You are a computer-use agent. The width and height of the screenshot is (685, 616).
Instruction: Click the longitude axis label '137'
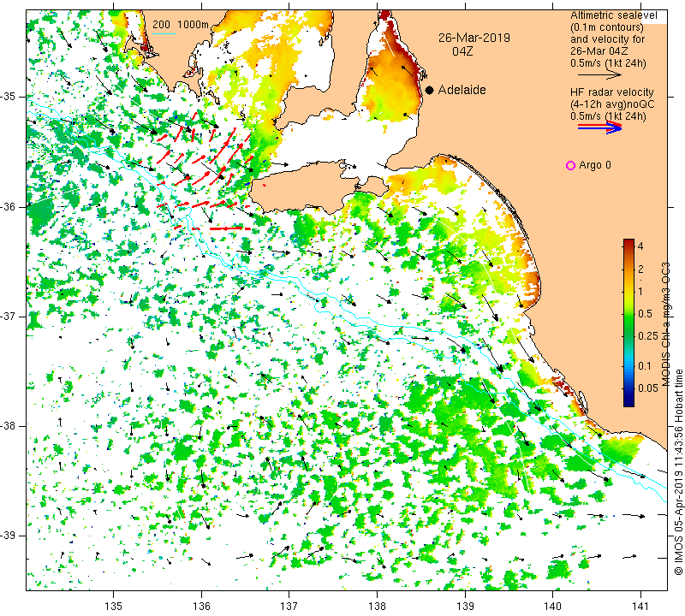click(x=289, y=607)
